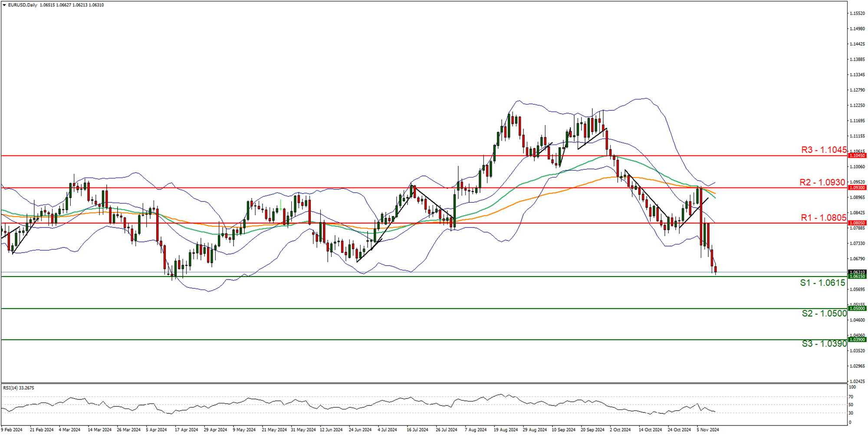The image size is (868, 435).
Task: Select the S3 - 1.0390 support label
Action: click(824, 344)
